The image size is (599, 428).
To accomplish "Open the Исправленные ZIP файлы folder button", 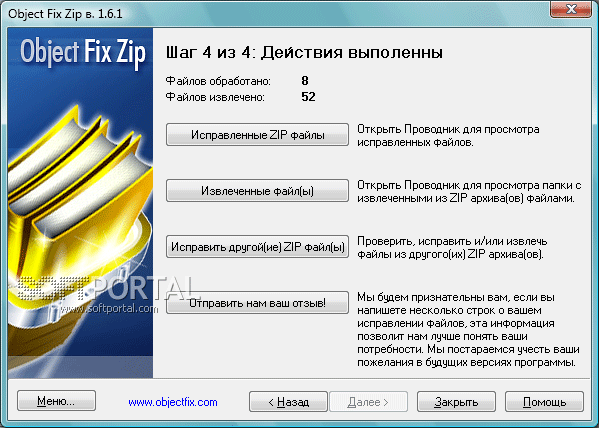I will tap(257, 135).
